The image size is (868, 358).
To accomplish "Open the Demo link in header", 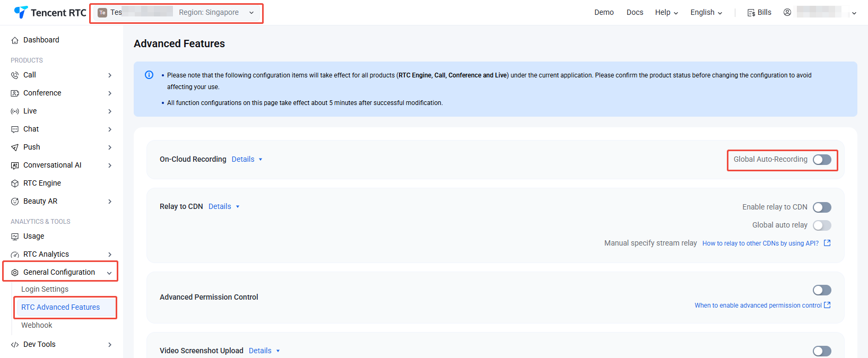I will (604, 12).
